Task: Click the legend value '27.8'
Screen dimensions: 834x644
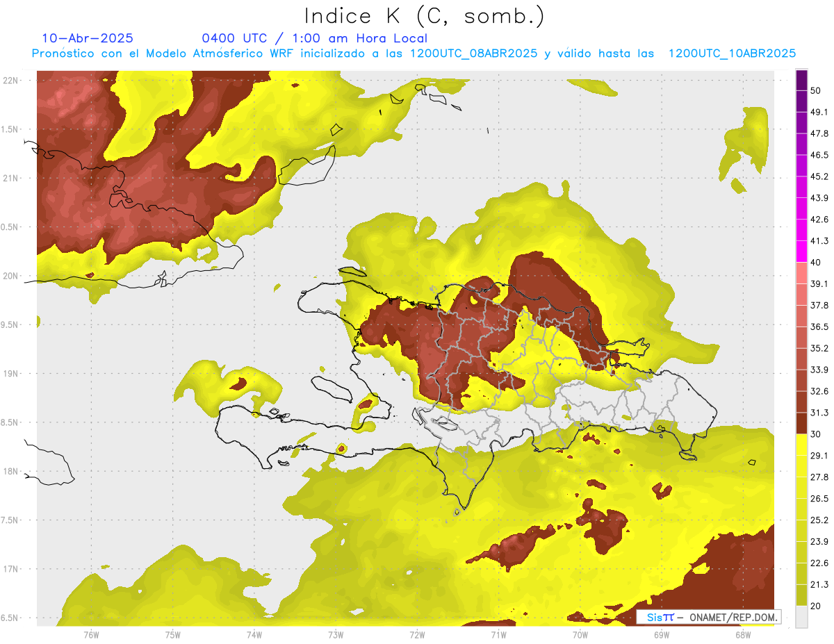Action: pyautogui.click(x=820, y=477)
